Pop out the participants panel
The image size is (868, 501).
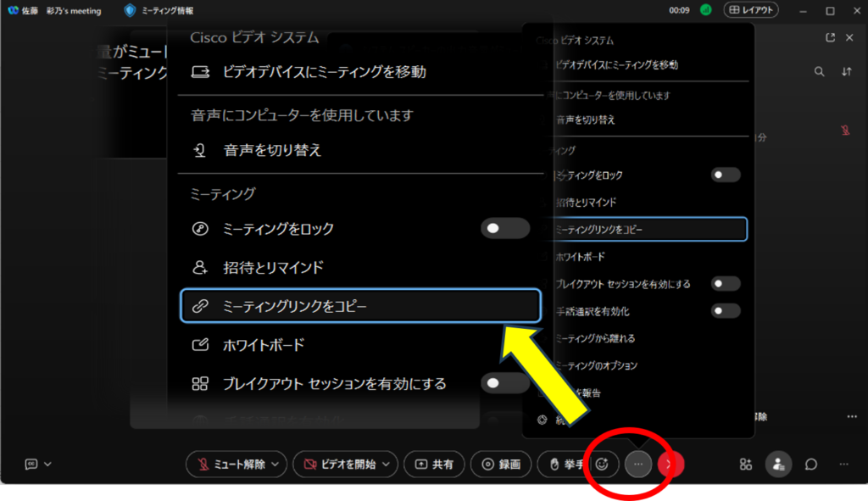pyautogui.click(x=830, y=37)
